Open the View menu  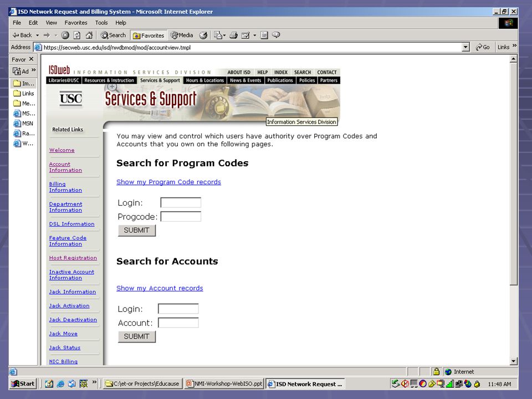point(51,23)
